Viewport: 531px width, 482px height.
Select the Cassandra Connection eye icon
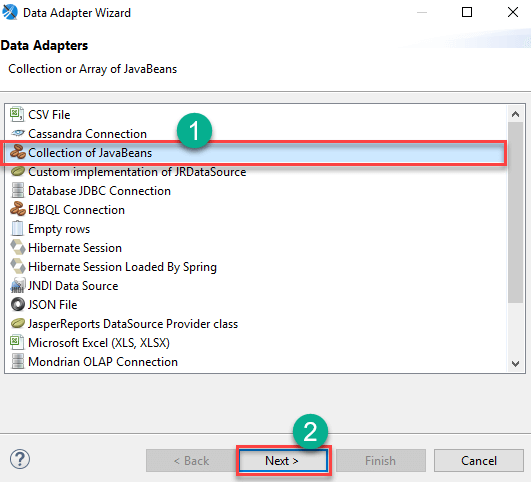coord(17,133)
